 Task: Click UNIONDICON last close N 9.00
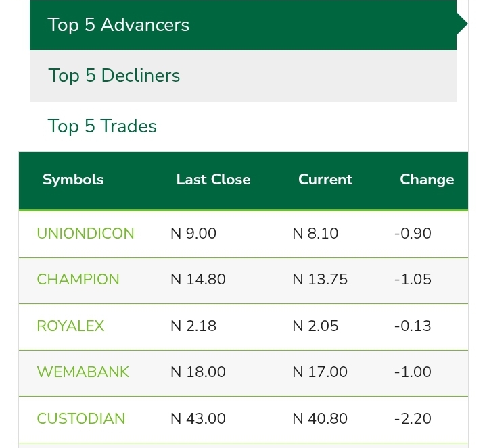coord(193,234)
